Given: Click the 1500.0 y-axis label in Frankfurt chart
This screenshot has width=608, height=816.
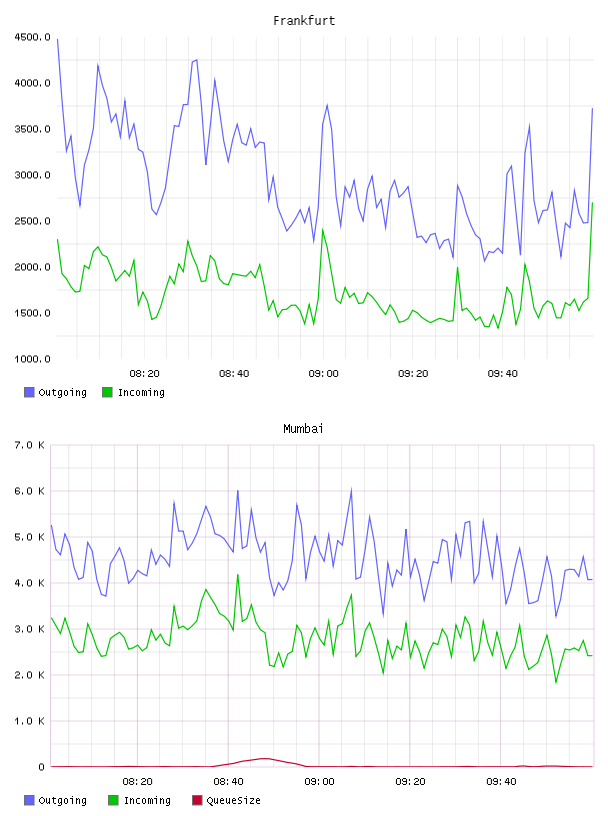Looking at the screenshot, I should (x=32, y=313).
